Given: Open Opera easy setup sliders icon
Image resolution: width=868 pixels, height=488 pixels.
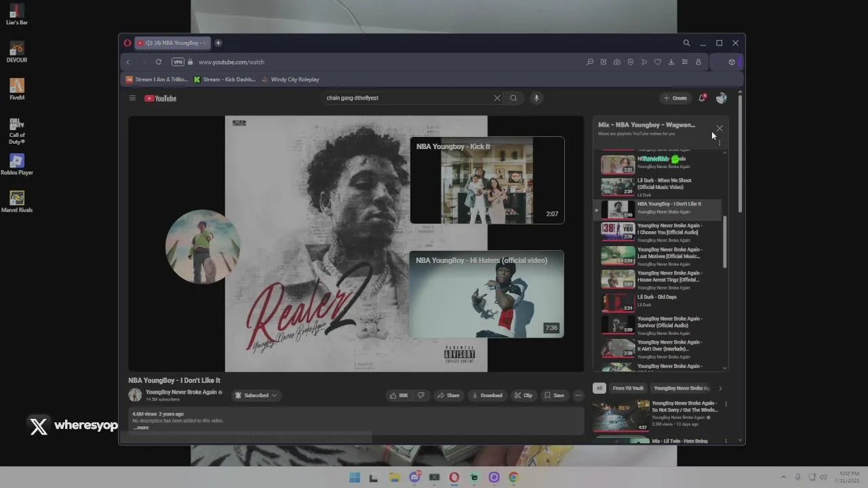Looking at the screenshot, I should (684, 62).
